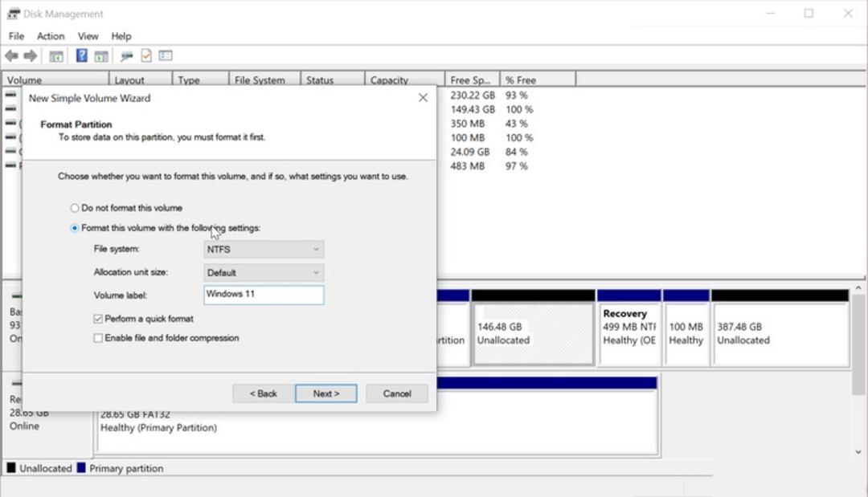Open the Allocation unit size dropdown
Image resolution: width=868 pixels, height=497 pixels.
tap(264, 272)
